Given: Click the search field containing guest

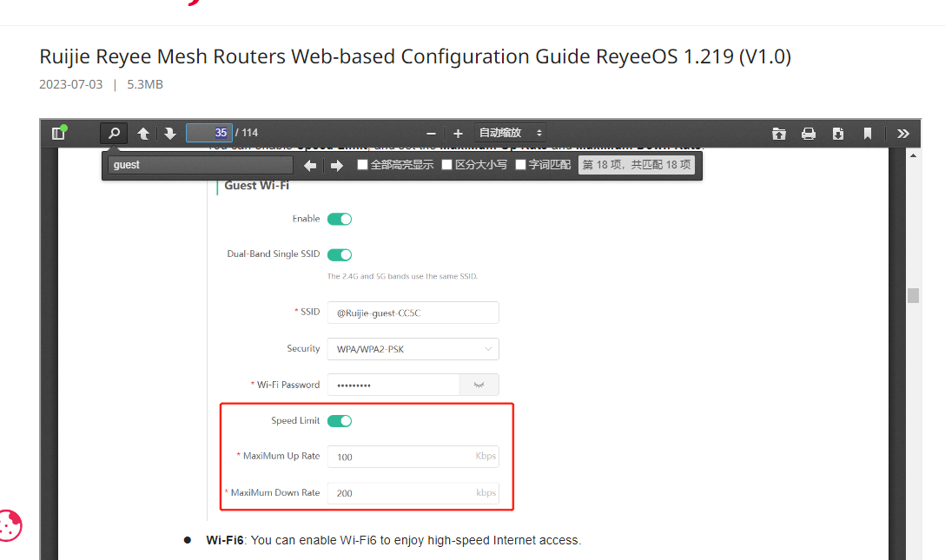Looking at the screenshot, I should [200, 165].
